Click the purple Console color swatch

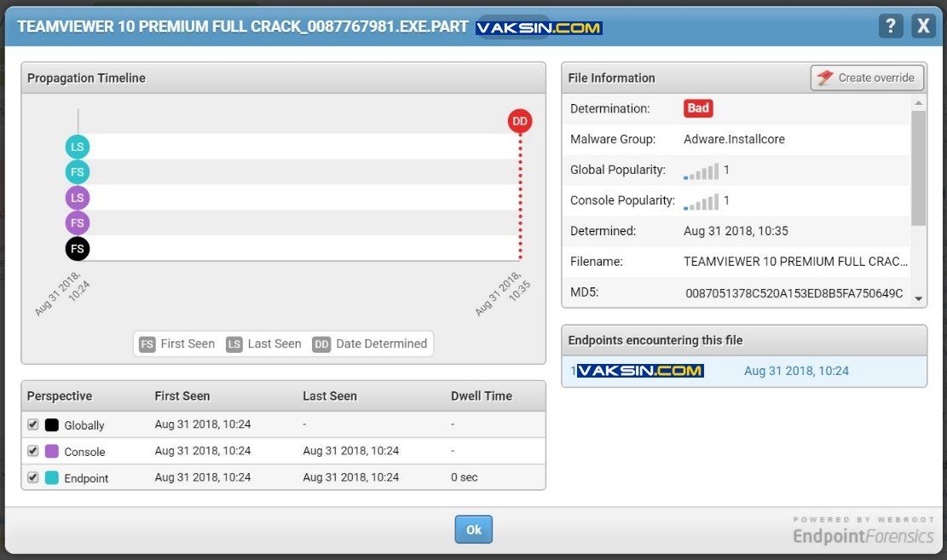coord(52,451)
